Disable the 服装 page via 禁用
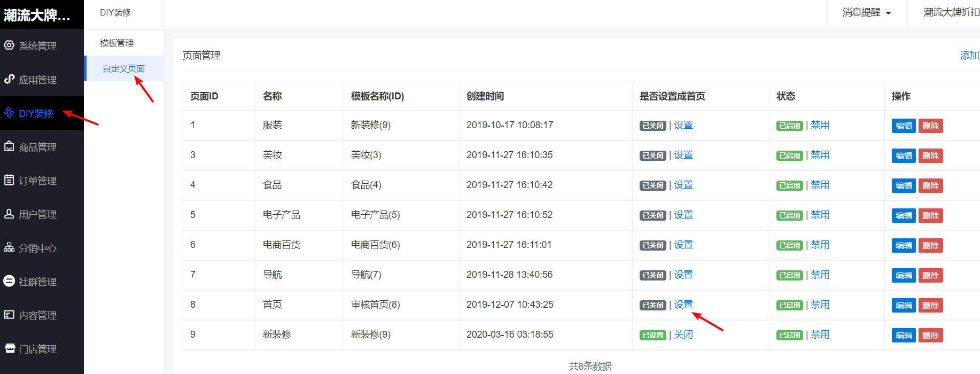 [820, 125]
